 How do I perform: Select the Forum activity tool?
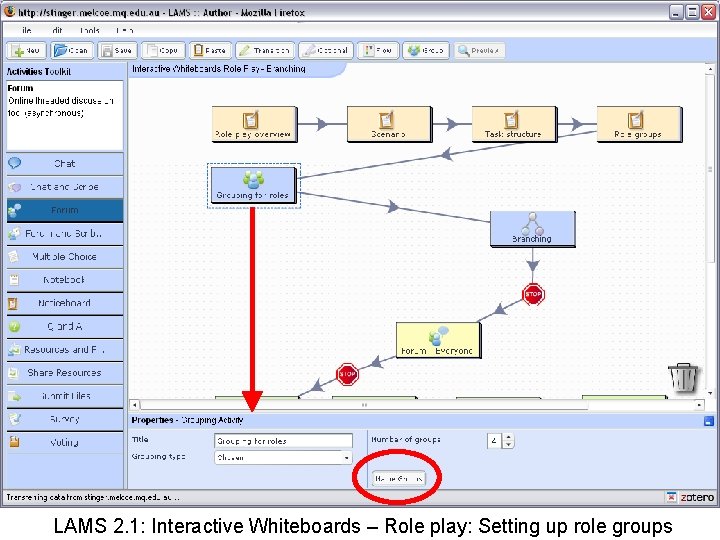pos(65,210)
